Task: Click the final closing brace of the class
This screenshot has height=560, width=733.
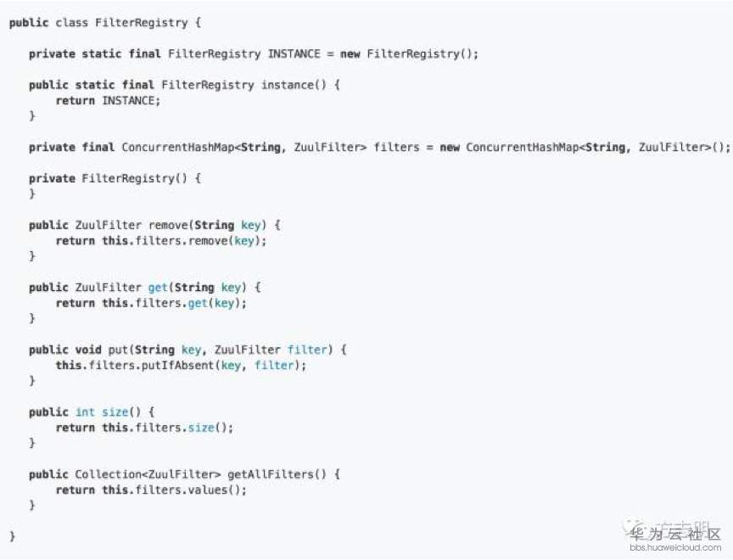Action: 12,536
